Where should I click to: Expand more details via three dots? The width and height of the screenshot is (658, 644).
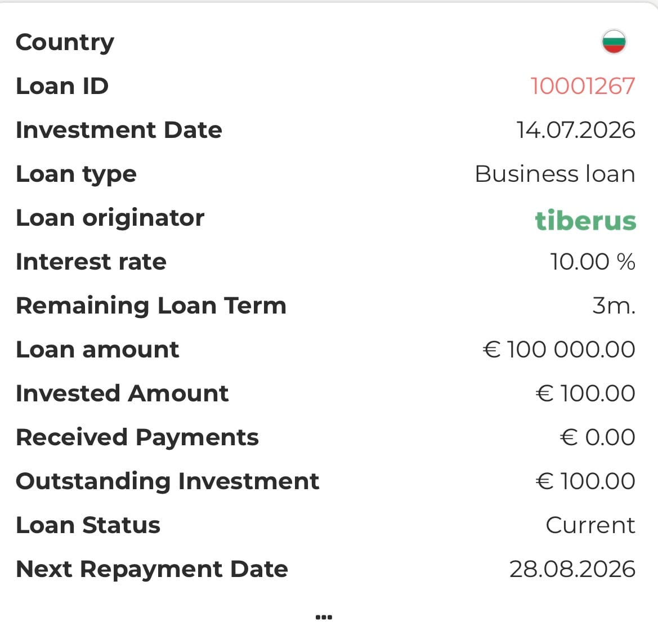coord(324,617)
